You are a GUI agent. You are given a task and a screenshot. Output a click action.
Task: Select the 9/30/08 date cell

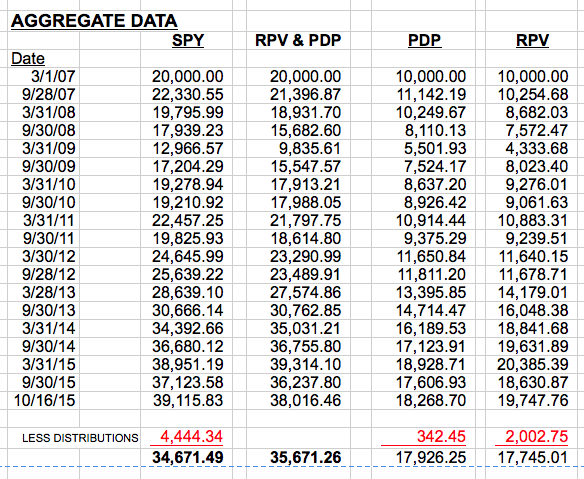click(48, 130)
